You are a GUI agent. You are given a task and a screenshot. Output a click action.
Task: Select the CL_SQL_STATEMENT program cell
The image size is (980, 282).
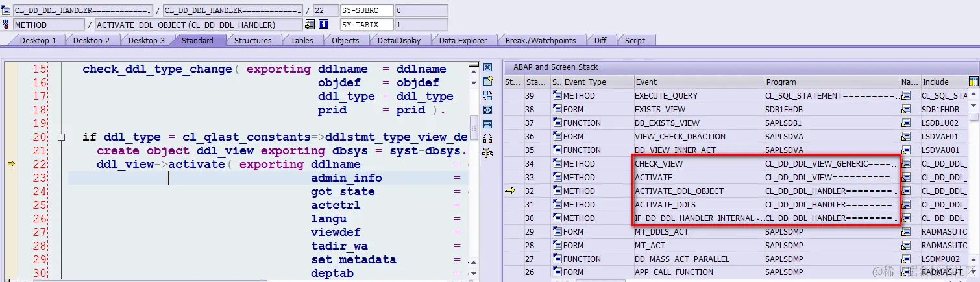click(831, 96)
